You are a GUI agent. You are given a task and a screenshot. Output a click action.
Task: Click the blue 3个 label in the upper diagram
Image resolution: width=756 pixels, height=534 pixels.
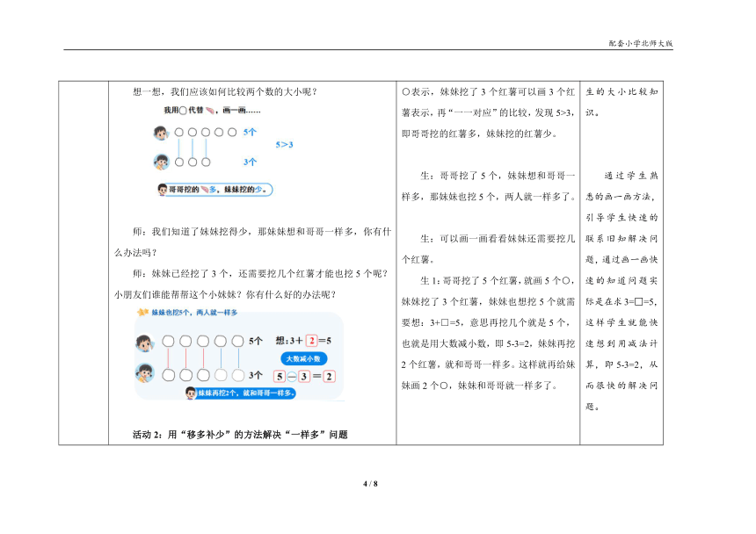[x=250, y=162]
